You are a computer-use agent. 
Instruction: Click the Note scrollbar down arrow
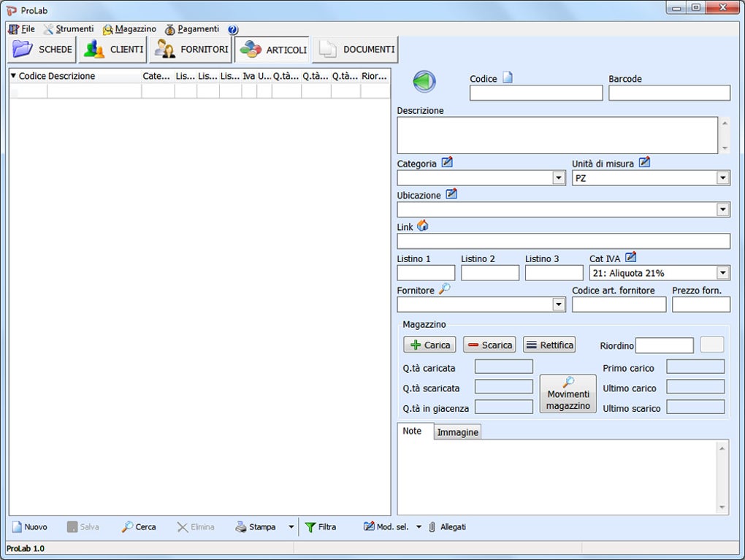click(722, 507)
